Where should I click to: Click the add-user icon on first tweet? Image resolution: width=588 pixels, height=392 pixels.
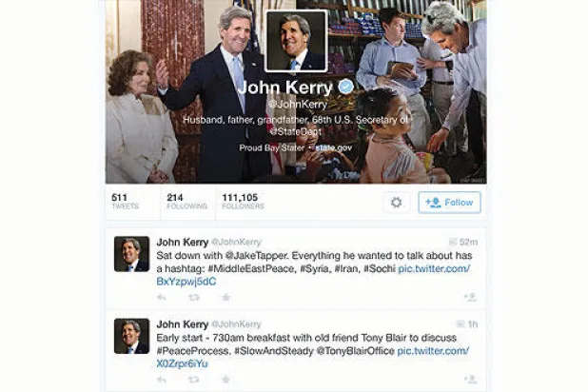pos(470,297)
